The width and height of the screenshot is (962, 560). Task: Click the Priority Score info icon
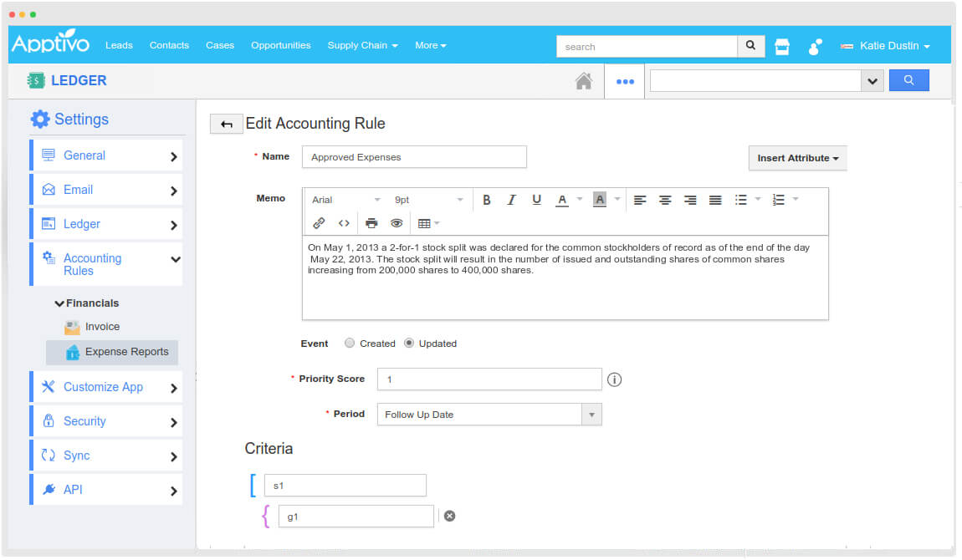click(x=615, y=379)
